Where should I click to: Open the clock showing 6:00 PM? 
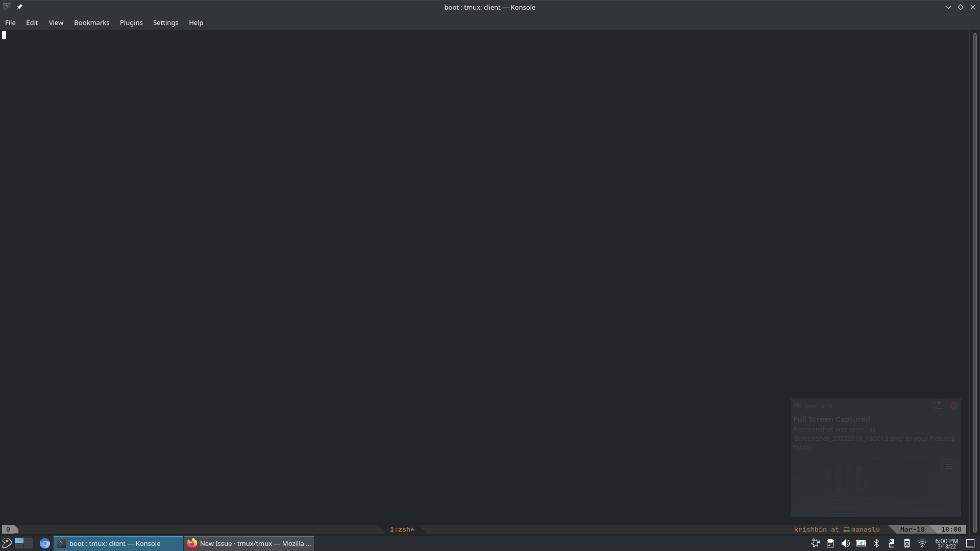pos(946,543)
